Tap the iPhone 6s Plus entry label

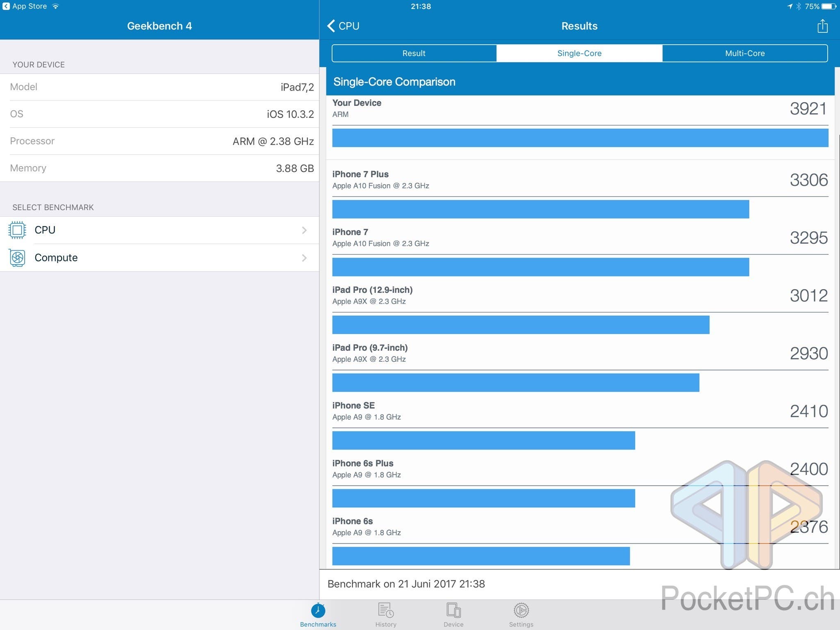coord(363,463)
